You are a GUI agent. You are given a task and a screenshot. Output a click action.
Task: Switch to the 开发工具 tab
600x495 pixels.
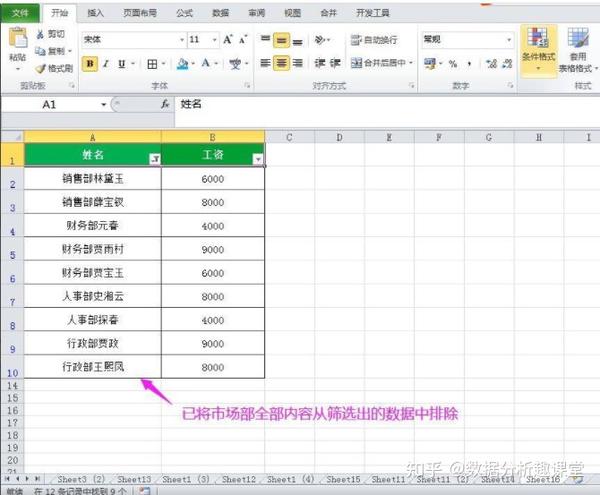tap(373, 13)
